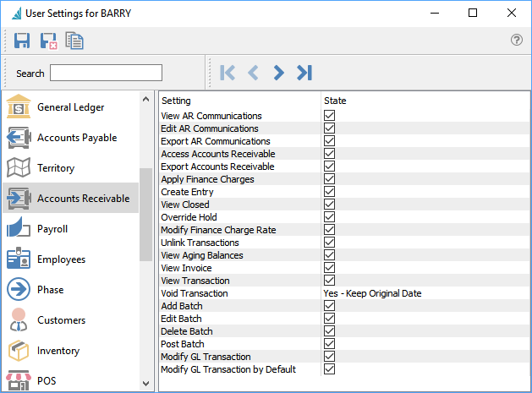Go to next record arrow
The image size is (532, 393).
(x=278, y=73)
